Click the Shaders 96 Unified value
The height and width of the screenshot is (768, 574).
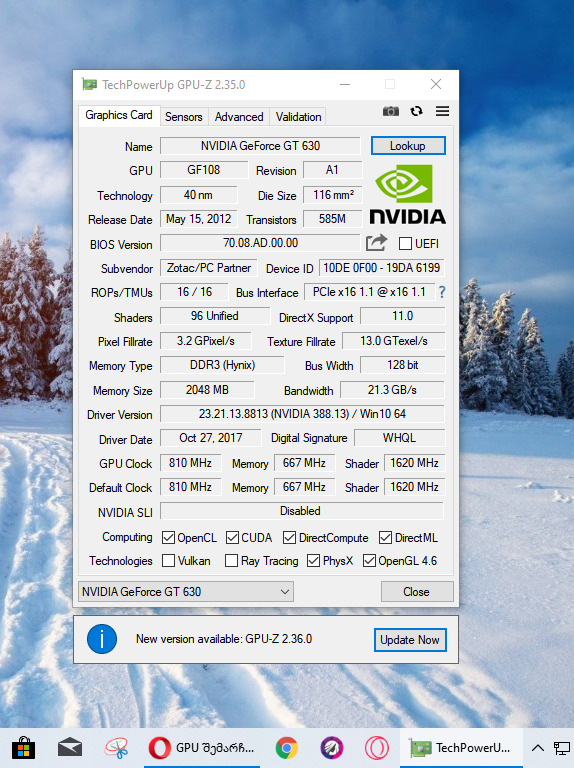point(215,316)
